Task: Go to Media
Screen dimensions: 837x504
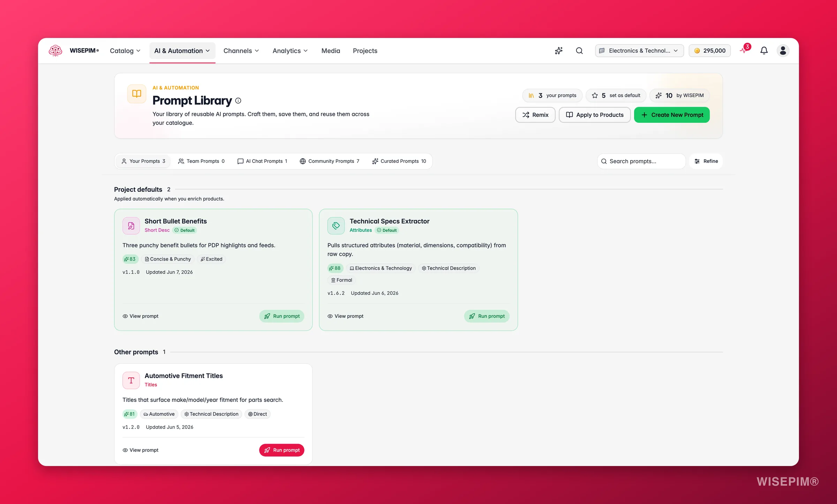Action: (x=331, y=51)
